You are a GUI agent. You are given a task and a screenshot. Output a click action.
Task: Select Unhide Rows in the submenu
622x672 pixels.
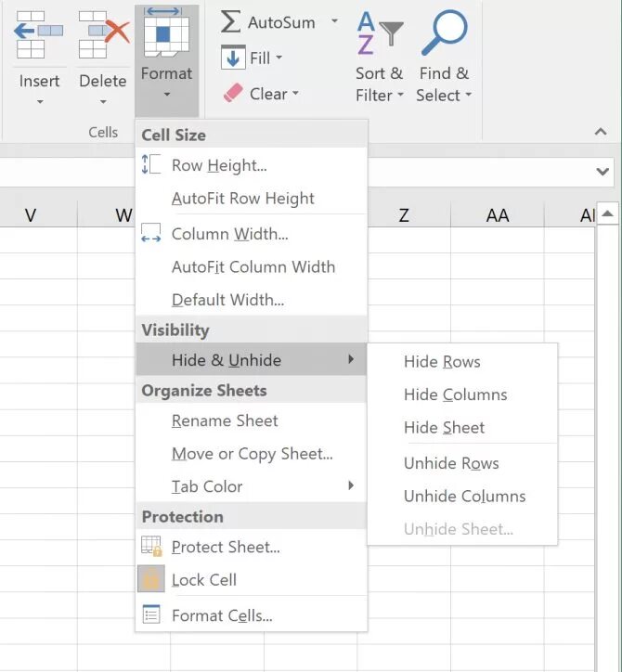pos(451,463)
